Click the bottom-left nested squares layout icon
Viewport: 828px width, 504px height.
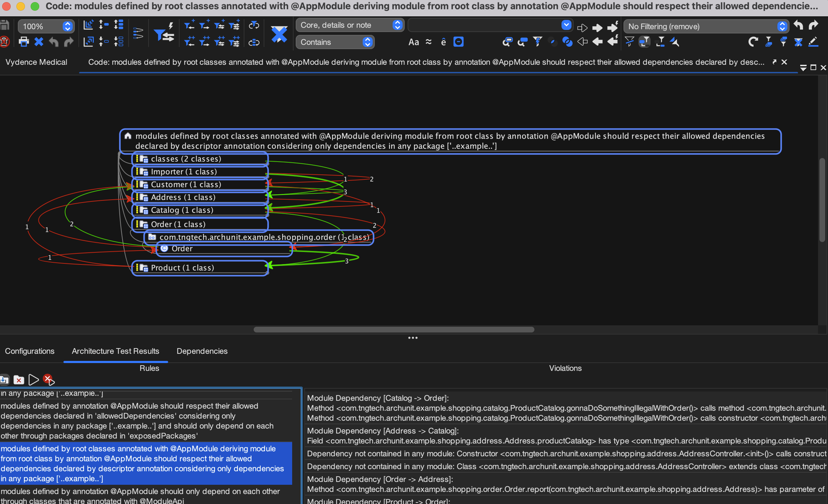[88, 42]
